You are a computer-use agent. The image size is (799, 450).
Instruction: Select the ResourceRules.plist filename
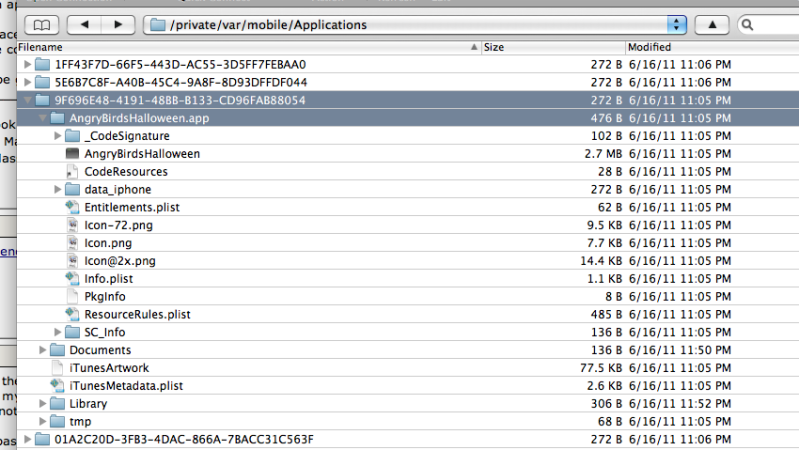pyautogui.click(x=137, y=314)
